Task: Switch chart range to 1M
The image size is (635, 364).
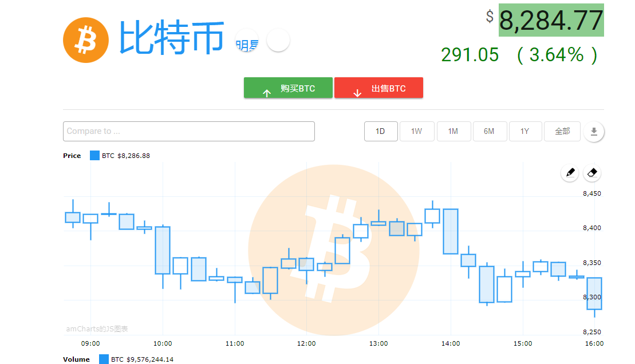Action: [x=453, y=131]
